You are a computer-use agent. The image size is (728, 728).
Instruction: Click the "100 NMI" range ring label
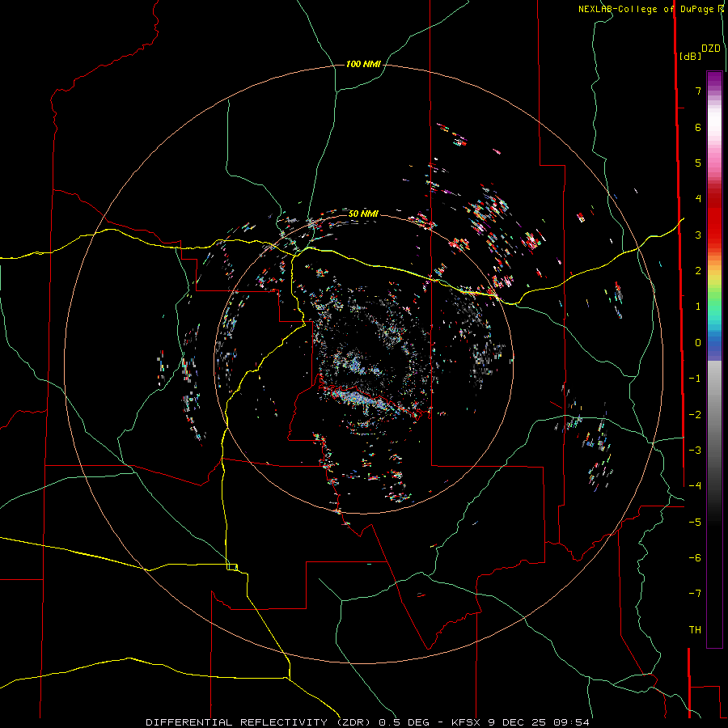363,64
